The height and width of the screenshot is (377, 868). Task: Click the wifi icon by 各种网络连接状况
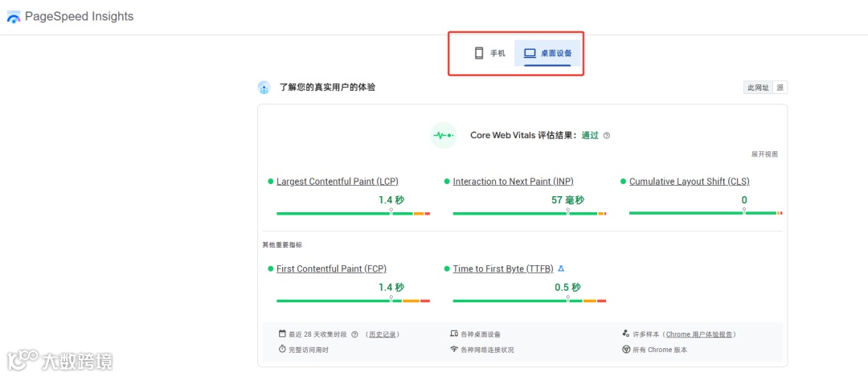tap(454, 350)
